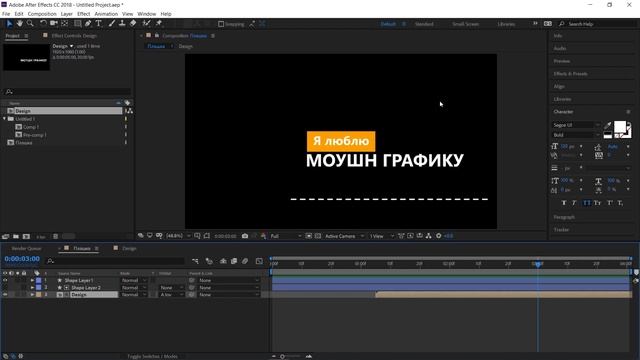Open the Composition menu
The image size is (640, 360).
42,14
